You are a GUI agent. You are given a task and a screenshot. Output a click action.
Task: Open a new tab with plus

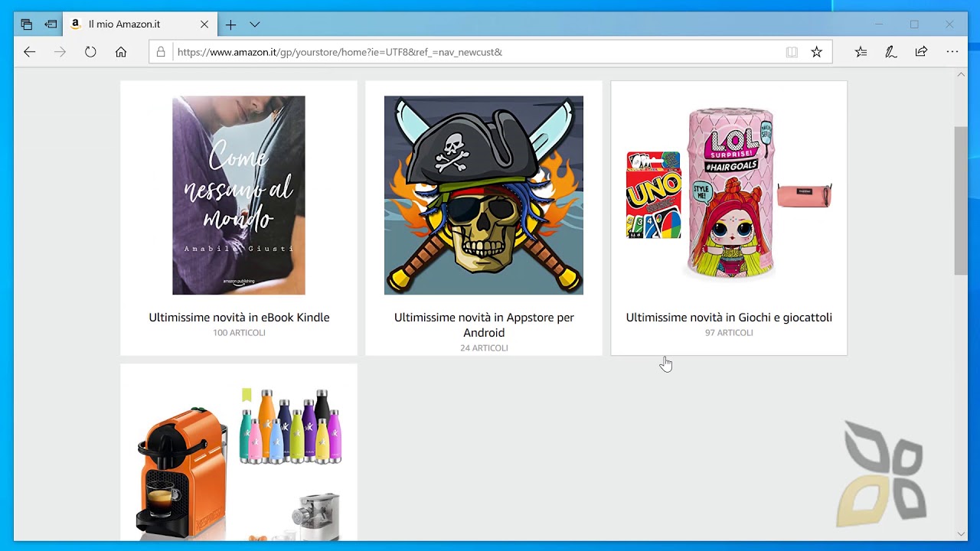pos(230,24)
